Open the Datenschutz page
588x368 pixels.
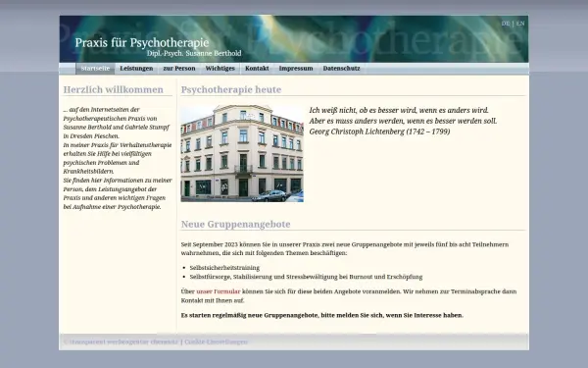pos(342,69)
